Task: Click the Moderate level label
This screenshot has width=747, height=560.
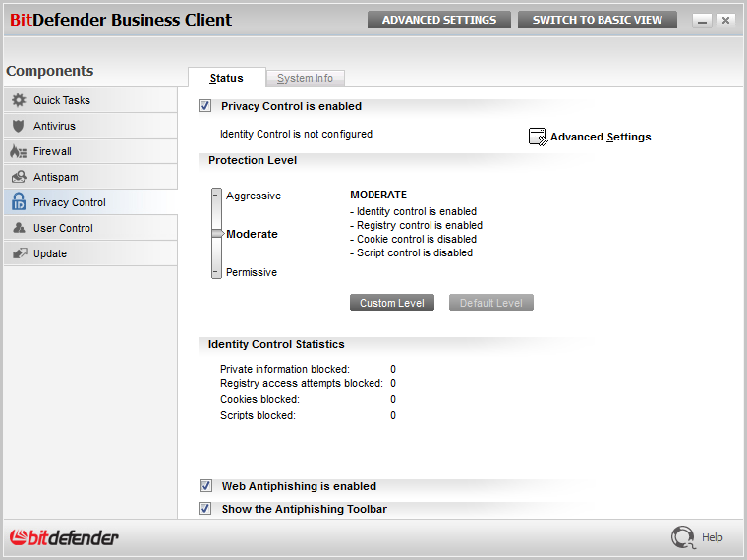Action: pos(252,234)
